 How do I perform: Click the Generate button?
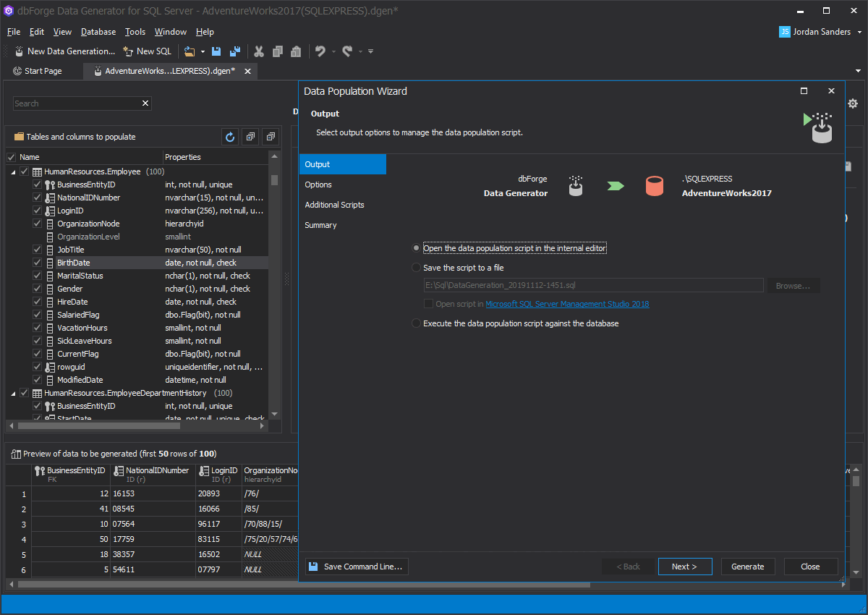click(747, 567)
